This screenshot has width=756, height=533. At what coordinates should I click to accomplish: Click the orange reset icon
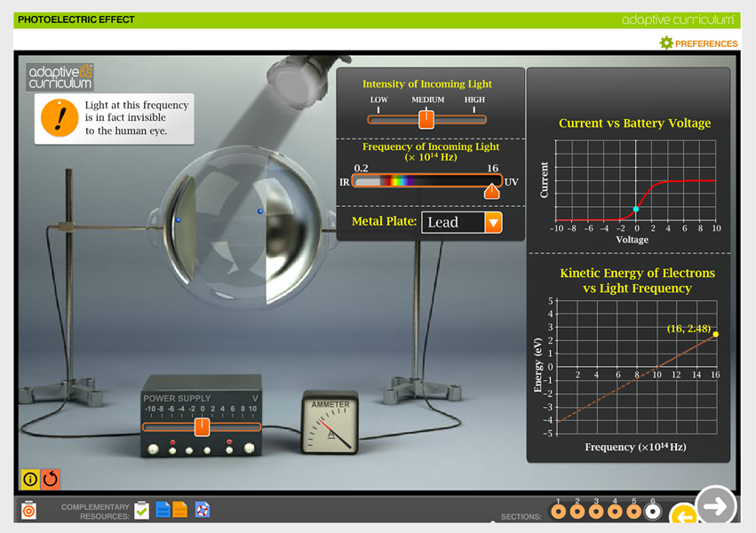pos(50,479)
